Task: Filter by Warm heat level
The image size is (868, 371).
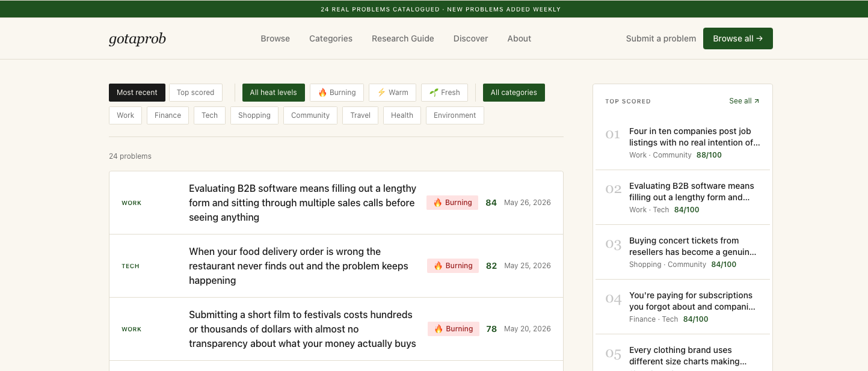Action: tap(392, 93)
